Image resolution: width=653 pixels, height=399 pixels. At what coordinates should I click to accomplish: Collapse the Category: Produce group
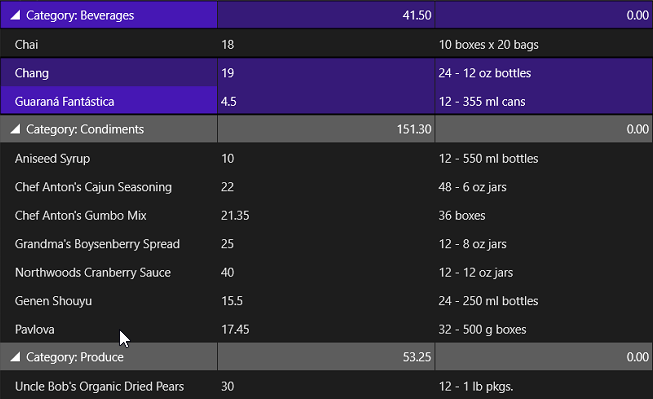15,357
